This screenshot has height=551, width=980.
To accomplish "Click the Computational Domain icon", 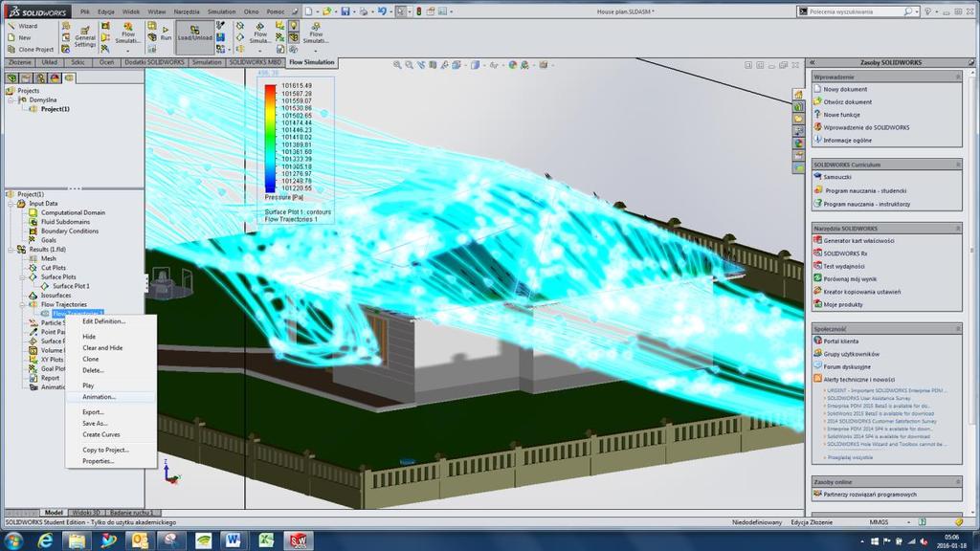I will 33,212.
